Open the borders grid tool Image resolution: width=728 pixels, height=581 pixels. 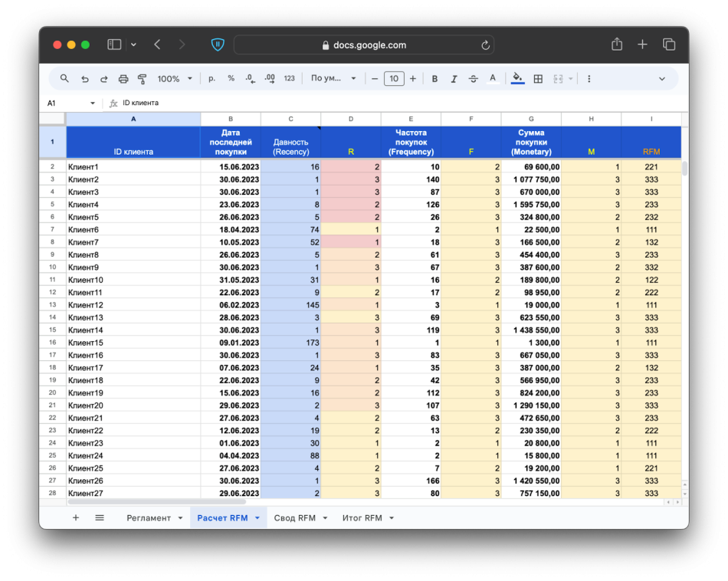tap(538, 78)
